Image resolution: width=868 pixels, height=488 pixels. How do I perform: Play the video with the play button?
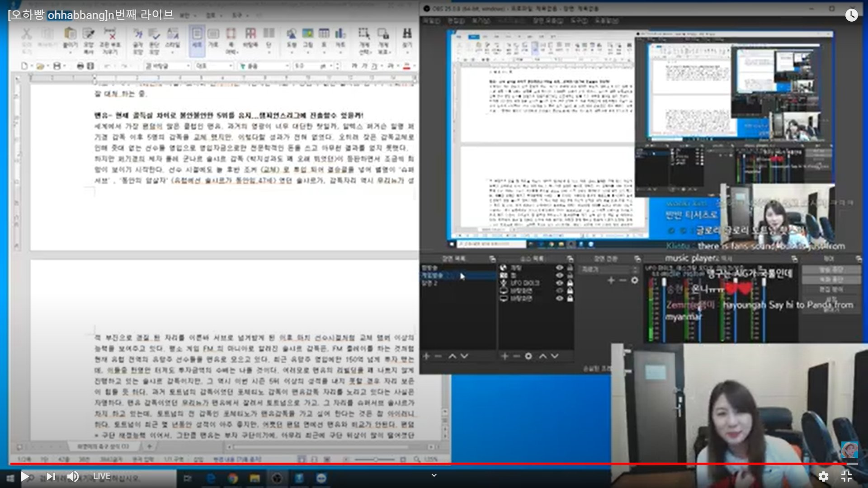pyautogui.click(x=25, y=476)
